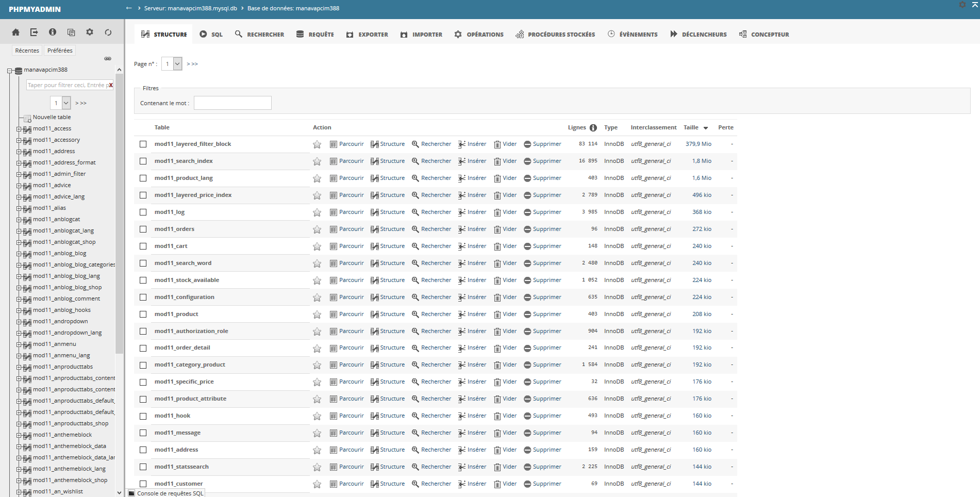Screen dimensions: 980x497
Task: Click the home icon in sidebar
Action: tap(15, 32)
